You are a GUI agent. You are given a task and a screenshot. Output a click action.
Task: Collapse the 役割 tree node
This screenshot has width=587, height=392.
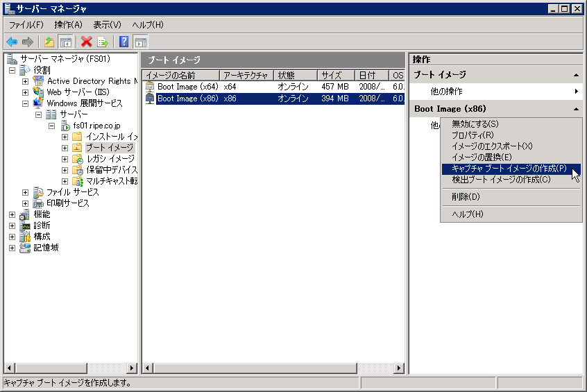click(x=12, y=70)
